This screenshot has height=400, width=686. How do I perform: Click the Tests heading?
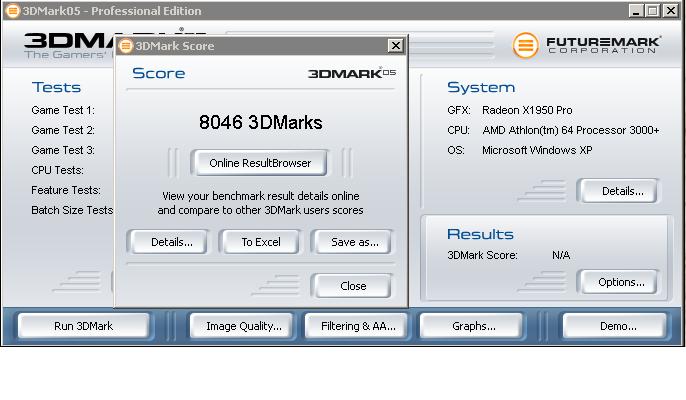pyautogui.click(x=56, y=87)
